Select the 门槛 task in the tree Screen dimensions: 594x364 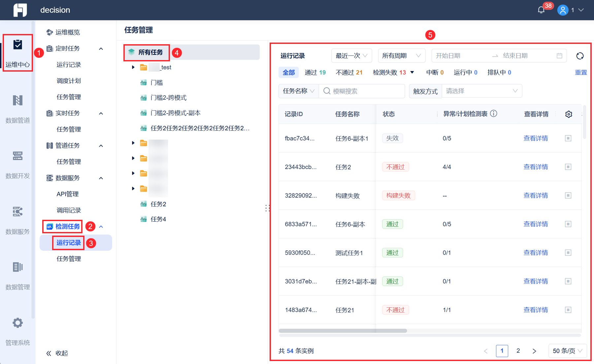[x=157, y=83]
